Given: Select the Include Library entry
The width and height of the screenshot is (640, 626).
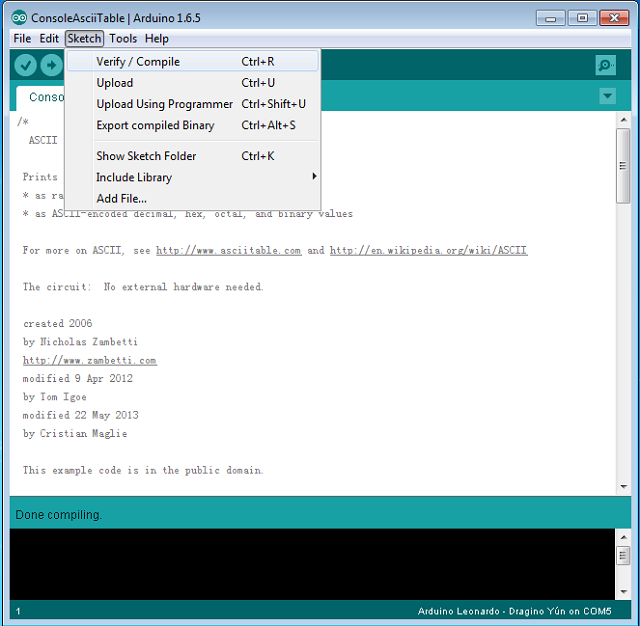Looking at the screenshot, I should (x=193, y=177).
